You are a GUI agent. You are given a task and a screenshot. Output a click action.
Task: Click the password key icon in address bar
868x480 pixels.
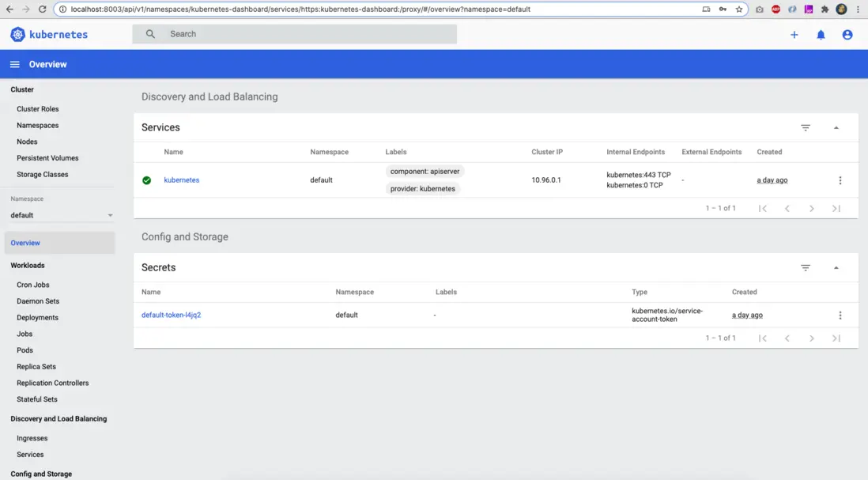pyautogui.click(x=723, y=9)
